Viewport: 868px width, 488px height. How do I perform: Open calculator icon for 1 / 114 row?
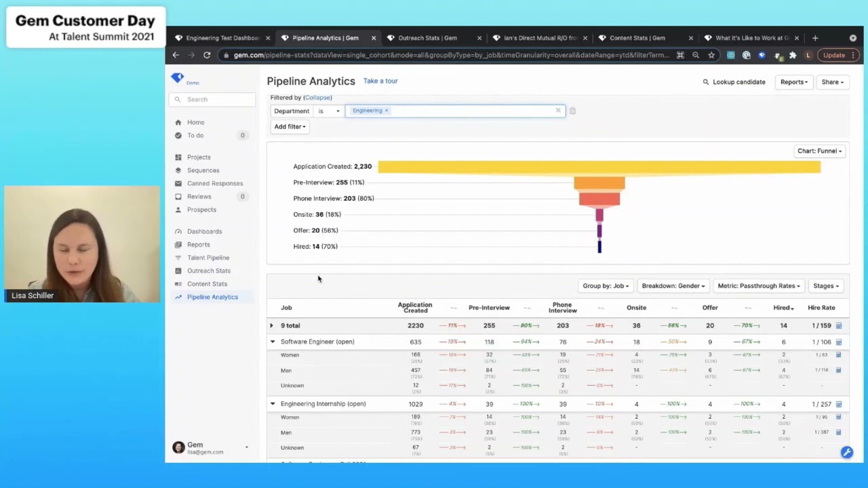pos(839,370)
